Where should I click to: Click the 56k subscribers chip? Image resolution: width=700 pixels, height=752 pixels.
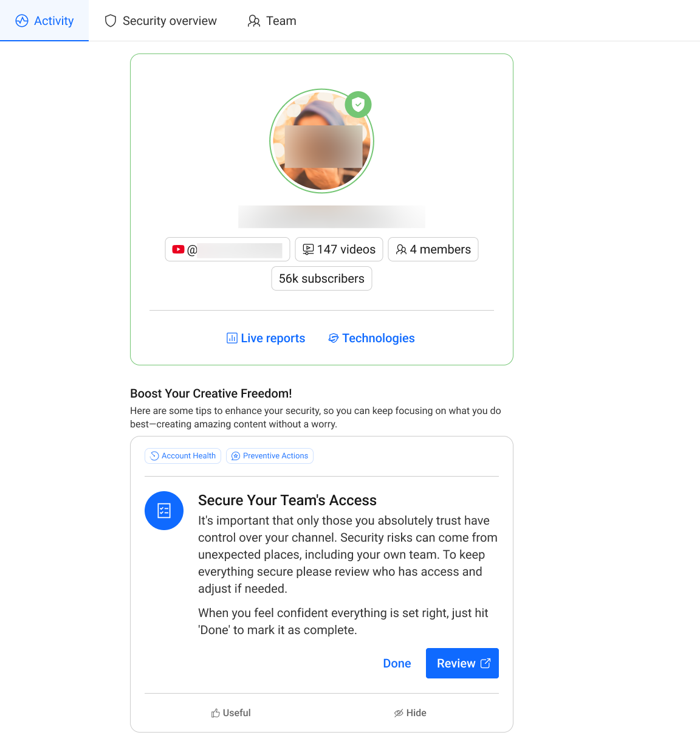coord(321,278)
